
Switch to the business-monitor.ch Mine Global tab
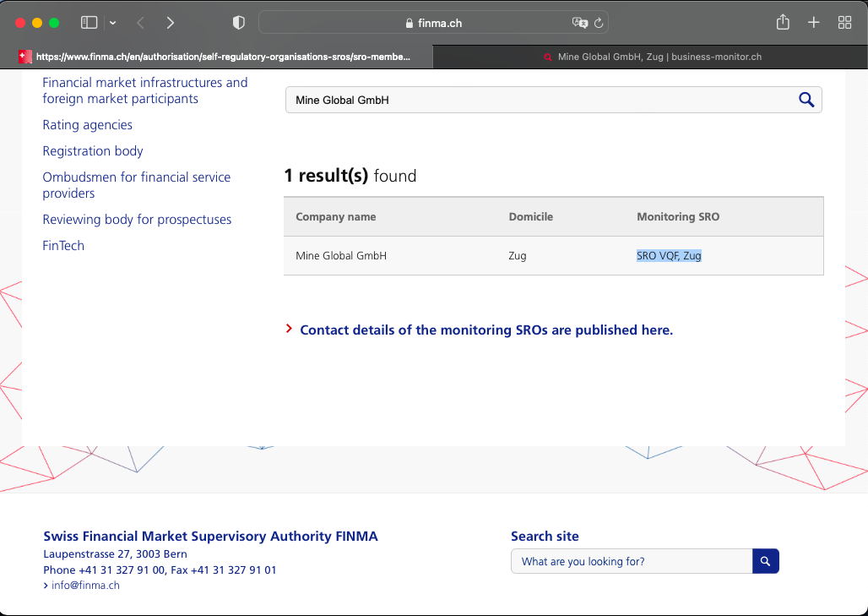coord(650,57)
